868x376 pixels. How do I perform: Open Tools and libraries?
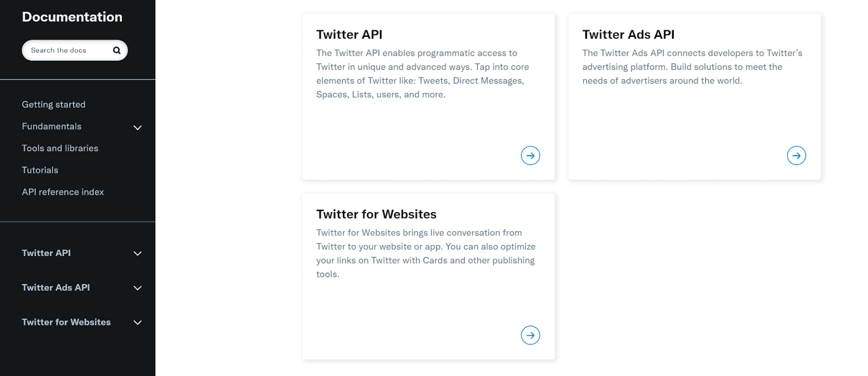tap(60, 148)
